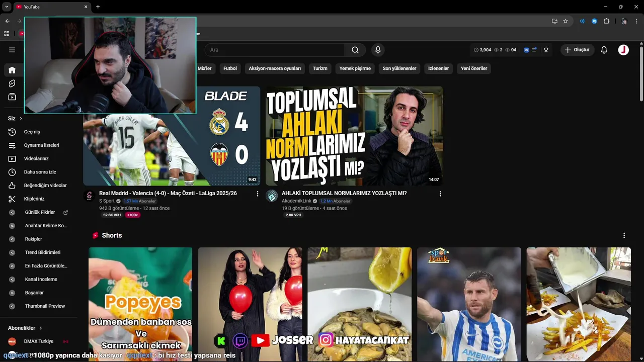Select the Futbol filter chip
The height and width of the screenshot is (362, 644).
(x=230, y=68)
